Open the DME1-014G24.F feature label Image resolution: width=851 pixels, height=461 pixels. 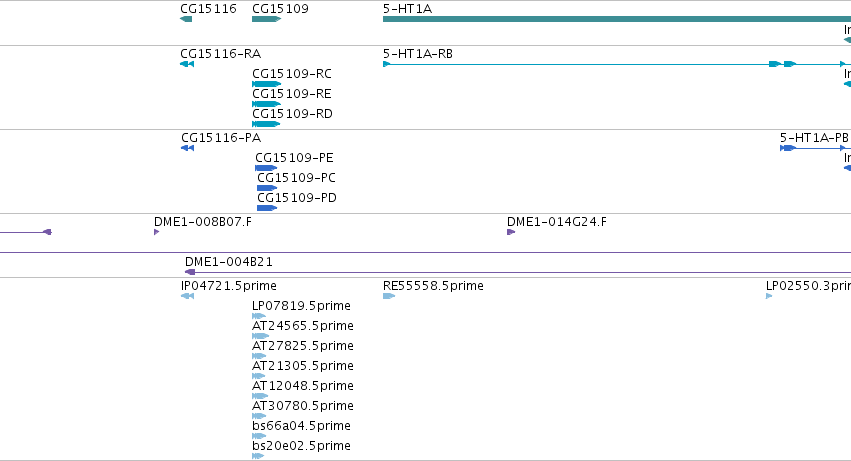(557, 222)
